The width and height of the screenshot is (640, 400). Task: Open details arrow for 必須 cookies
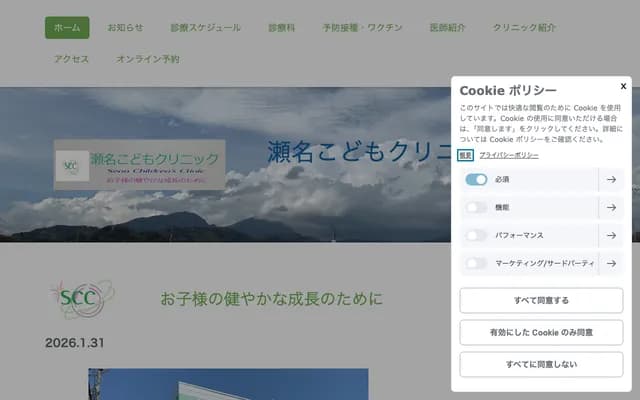pyautogui.click(x=611, y=180)
